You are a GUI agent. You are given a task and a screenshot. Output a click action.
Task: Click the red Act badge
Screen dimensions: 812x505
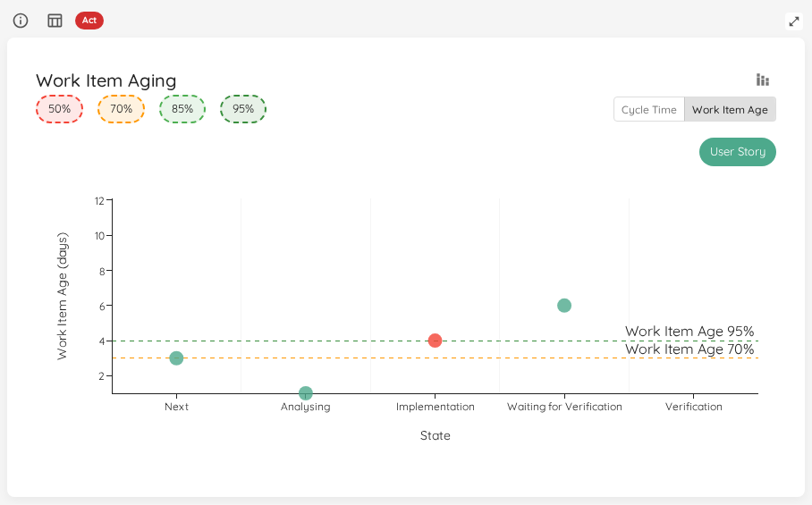pos(89,21)
